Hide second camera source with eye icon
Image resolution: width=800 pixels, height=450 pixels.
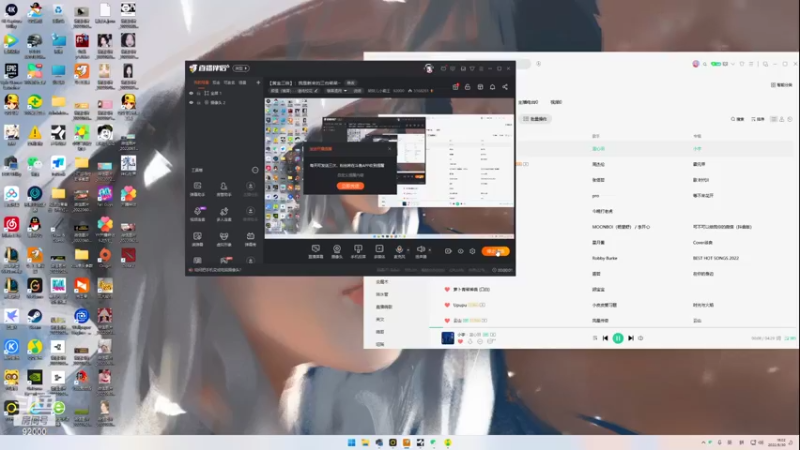coord(191,103)
